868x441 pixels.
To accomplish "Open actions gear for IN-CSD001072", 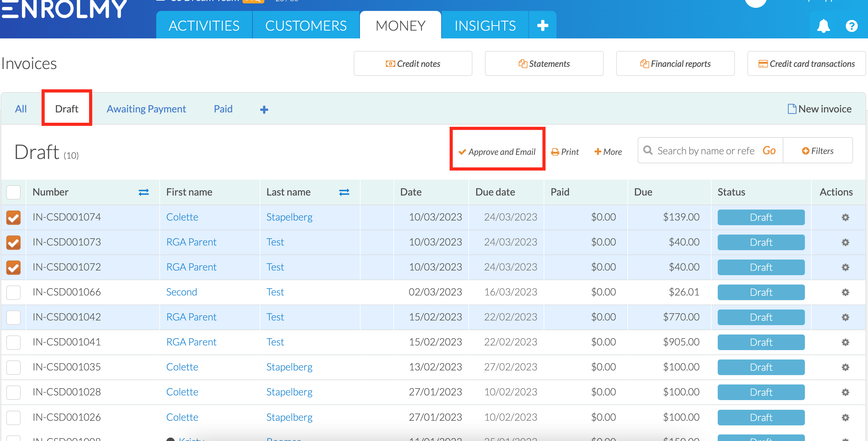I will [x=845, y=267].
